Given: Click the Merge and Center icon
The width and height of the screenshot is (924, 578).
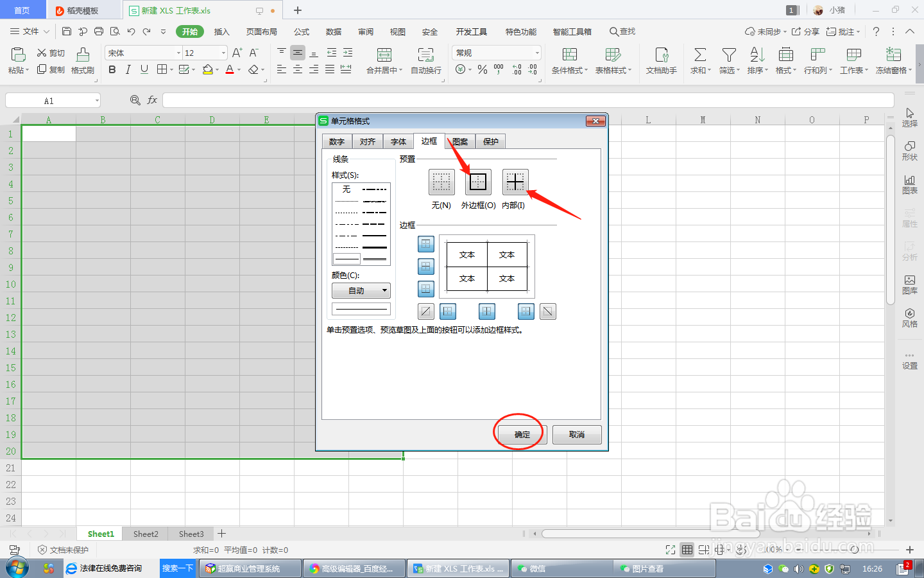Looking at the screenshot, I should [x=384, y=55].
